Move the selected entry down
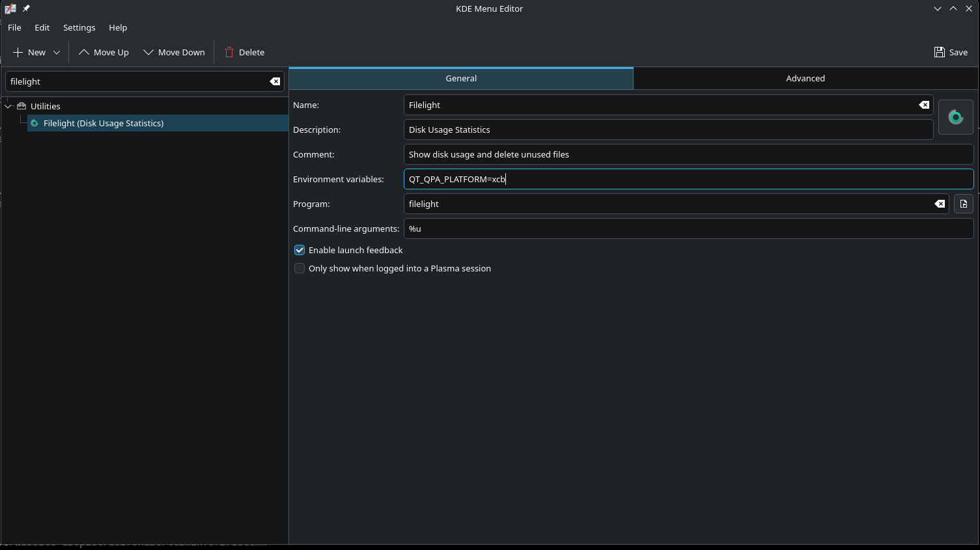 click(174, 52)
